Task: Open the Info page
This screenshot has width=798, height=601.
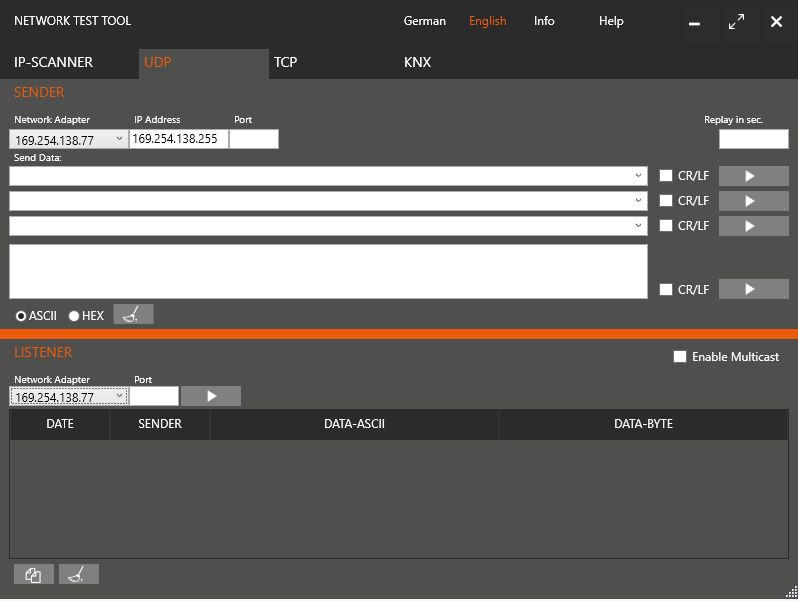Action: pos(544,21)
